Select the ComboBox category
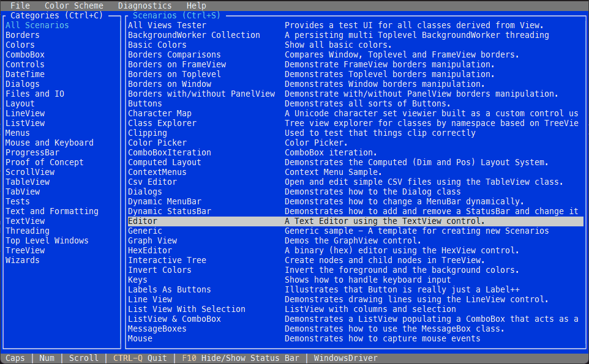Viewport: 589px width, 364px height. point(24,54)
